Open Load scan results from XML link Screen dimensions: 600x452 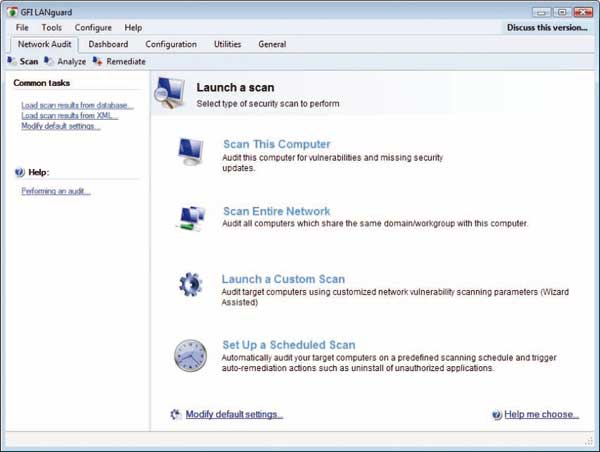[x=69, y=115]
